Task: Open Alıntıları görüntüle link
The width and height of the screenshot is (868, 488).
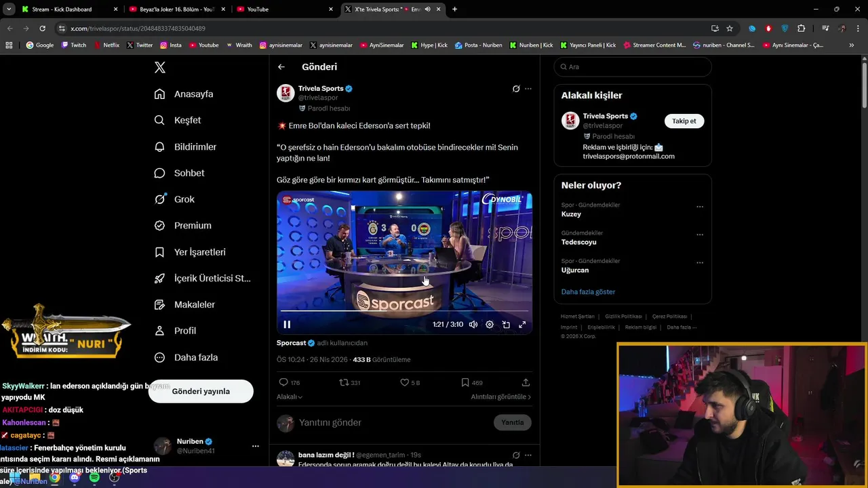Action: [x=501, y=397]
